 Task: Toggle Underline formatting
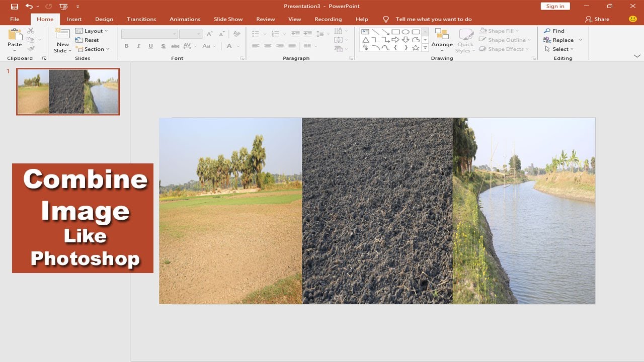[151, 46]
